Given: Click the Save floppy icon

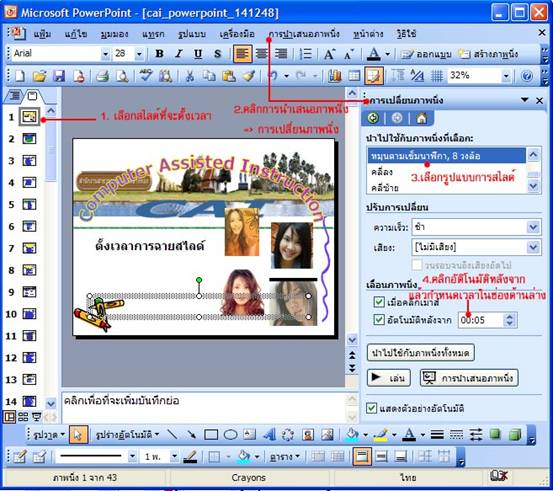Looking at the screenshot, I should click(59, 75).
